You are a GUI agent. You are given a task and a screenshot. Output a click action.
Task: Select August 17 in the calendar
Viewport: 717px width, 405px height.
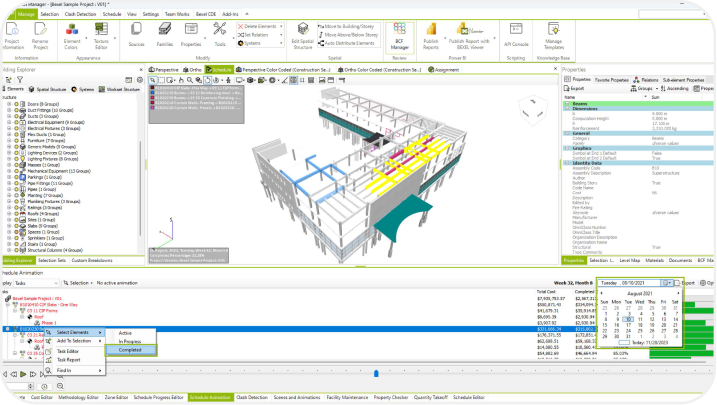[x=628, y=325]
